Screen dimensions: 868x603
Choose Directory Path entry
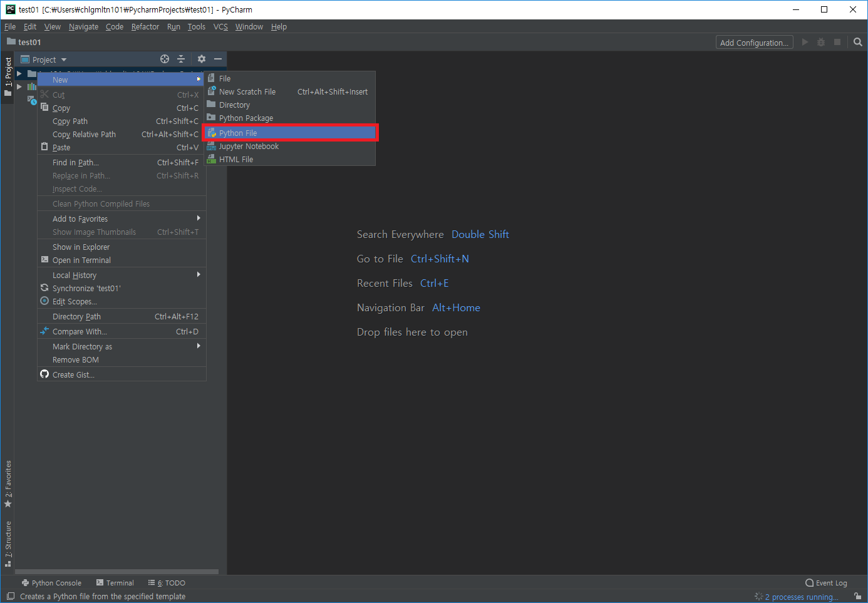coord(122,316)
